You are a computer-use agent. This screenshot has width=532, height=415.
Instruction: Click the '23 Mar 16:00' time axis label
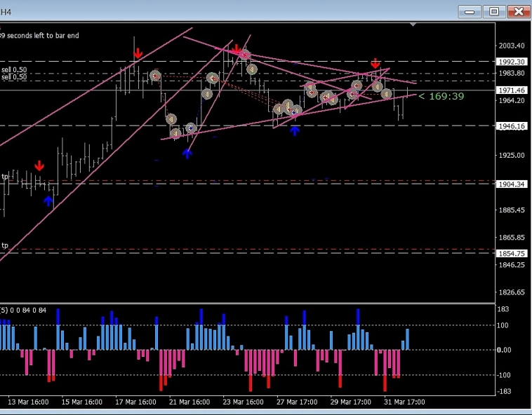click(244, 402)
